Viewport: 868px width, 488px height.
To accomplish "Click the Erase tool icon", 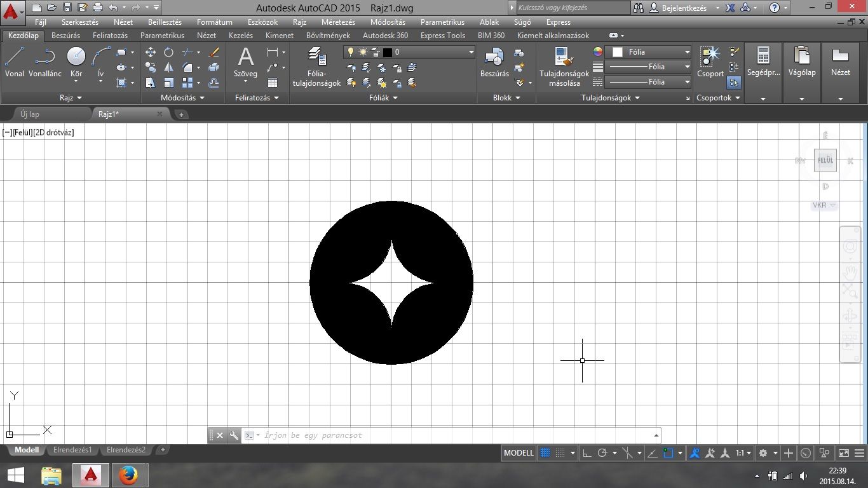I will (214, 52).
